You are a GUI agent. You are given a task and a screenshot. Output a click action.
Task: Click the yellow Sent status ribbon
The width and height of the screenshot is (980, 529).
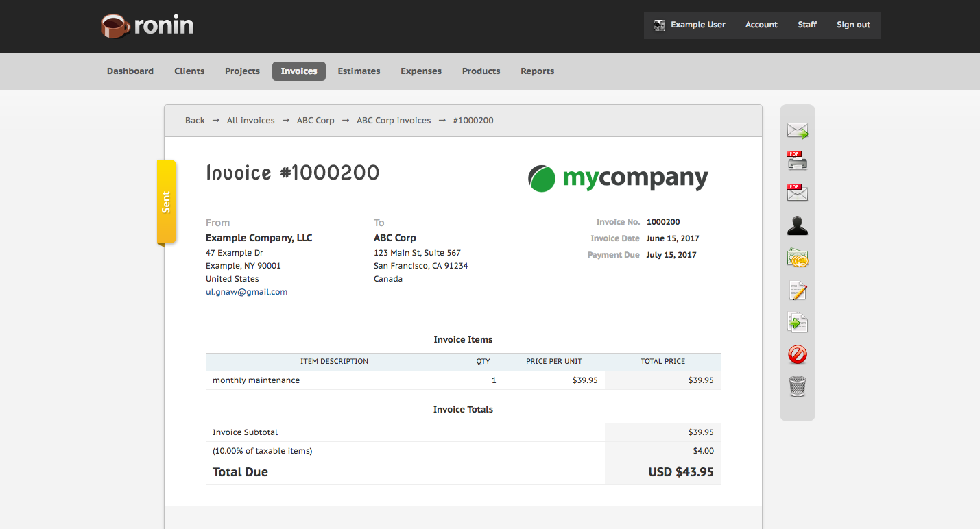(x=167, y=202)
